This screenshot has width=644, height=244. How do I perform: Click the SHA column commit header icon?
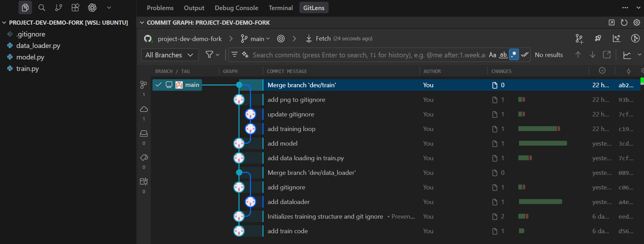click(x=628, y=71)
